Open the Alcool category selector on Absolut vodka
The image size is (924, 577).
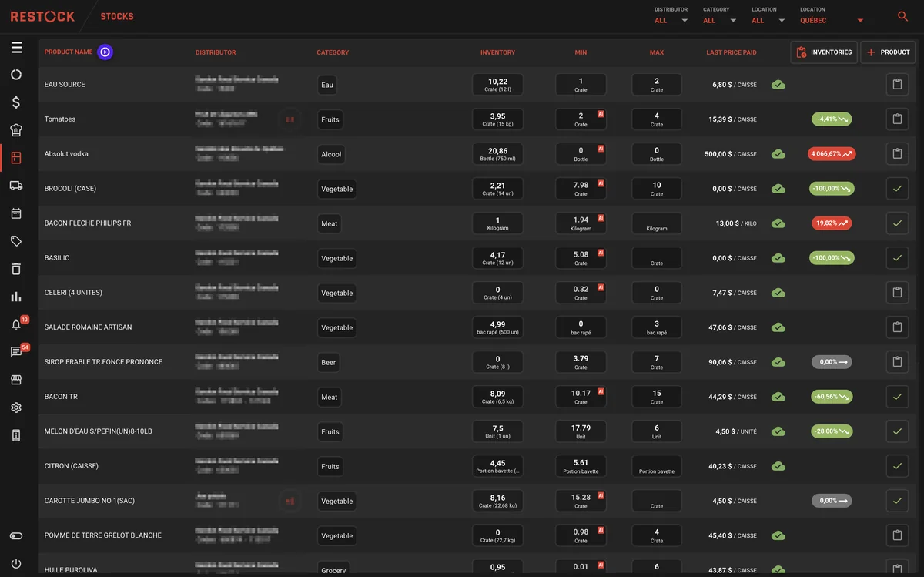coord(331,154)
